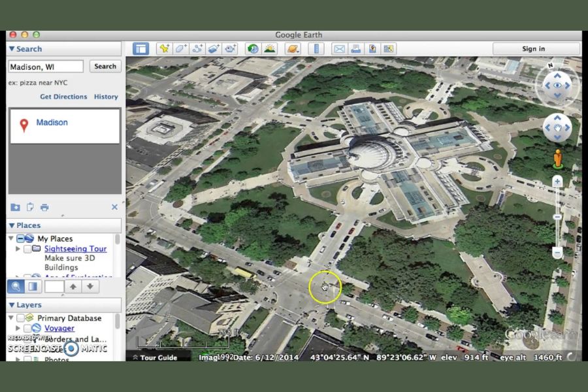Toggle the places transparency panel button
The image size is (588, 392).
[x=33, y=287]
